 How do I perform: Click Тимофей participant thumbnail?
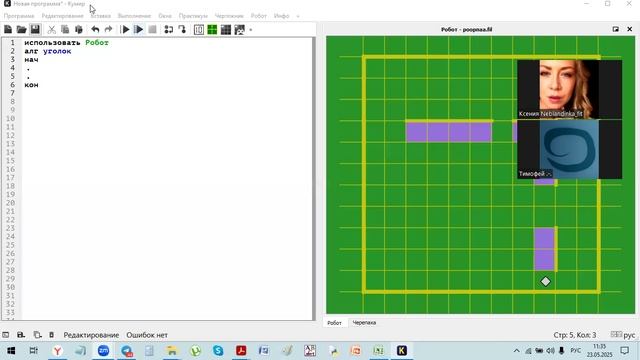tap(569, 149)
